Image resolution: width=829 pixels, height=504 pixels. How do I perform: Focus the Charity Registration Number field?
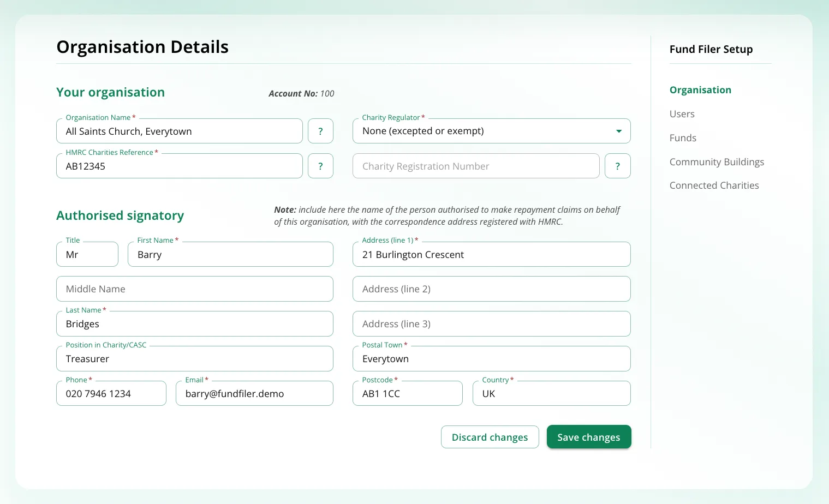point(476,166)
